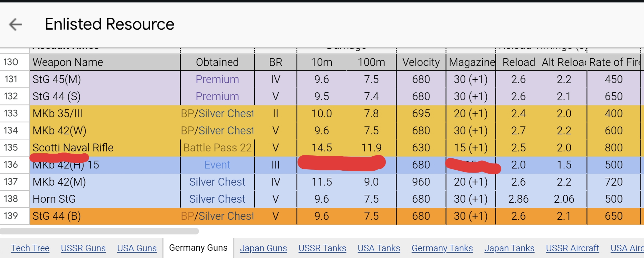Open the Tech Tree sheet tab

click(x=30, y=248)
